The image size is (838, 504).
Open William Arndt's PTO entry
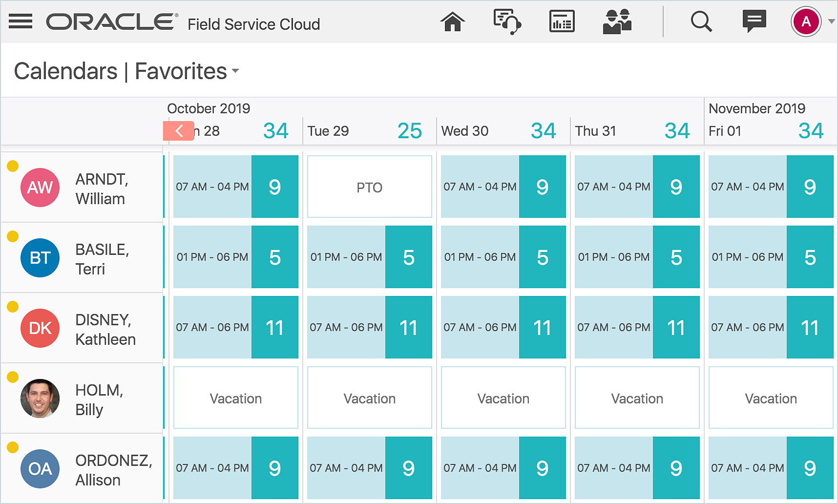[369, 187]
